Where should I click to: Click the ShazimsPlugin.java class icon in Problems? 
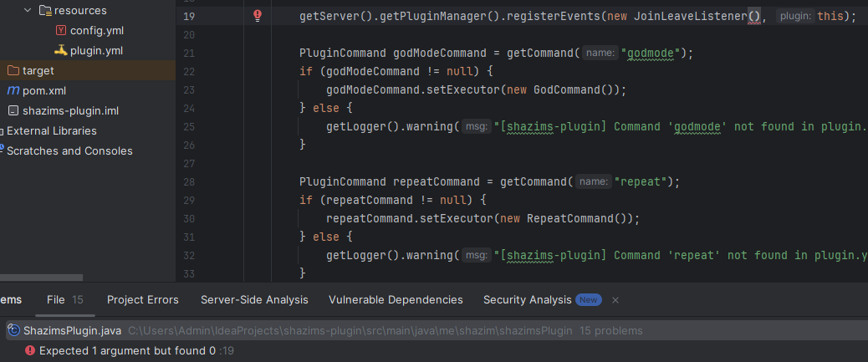[x=13, y=331]
